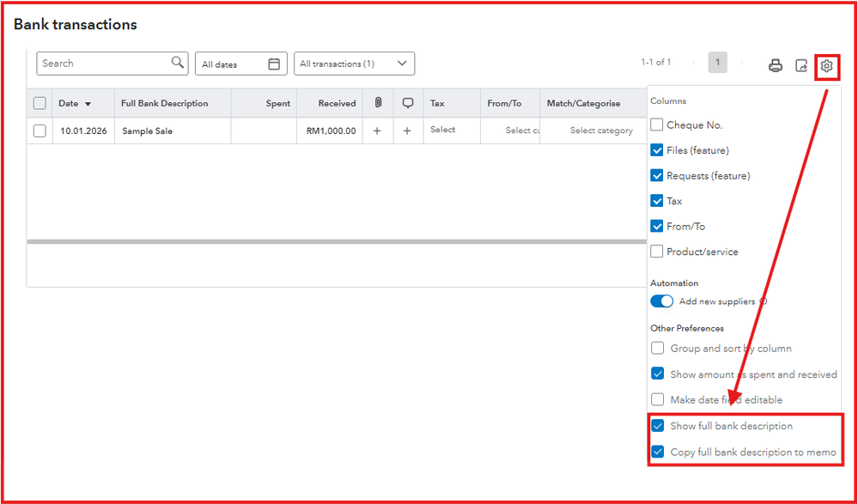Screen dimensions: 858x504
Task: Click the 1-1 of 1 pagination text
Action: click(655, 63)
